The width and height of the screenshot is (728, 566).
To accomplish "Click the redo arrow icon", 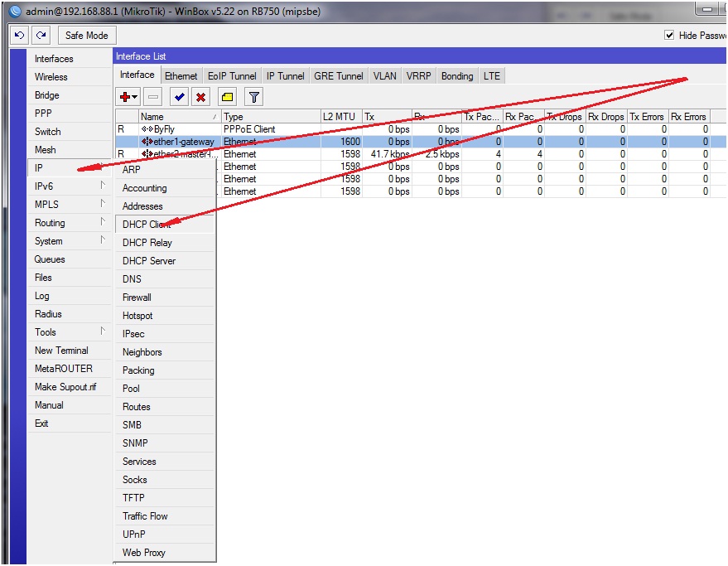I will click(x=41, y=36).
